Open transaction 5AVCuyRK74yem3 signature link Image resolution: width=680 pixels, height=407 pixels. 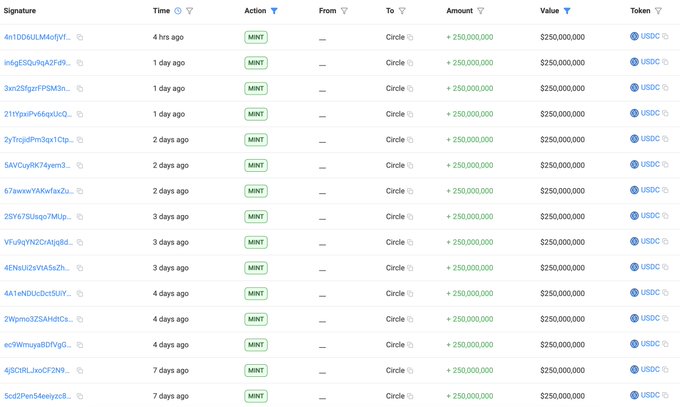tap(37, 165)
